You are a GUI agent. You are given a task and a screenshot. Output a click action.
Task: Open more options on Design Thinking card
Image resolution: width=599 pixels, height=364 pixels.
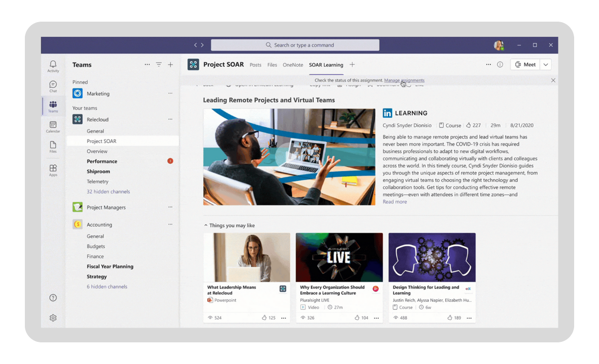coord(469,318)
